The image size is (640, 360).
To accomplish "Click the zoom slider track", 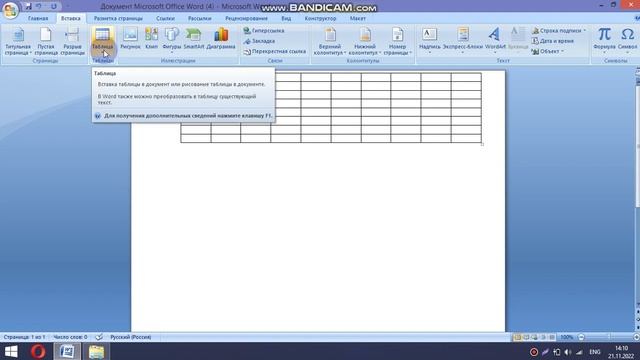I will point(609,337).
